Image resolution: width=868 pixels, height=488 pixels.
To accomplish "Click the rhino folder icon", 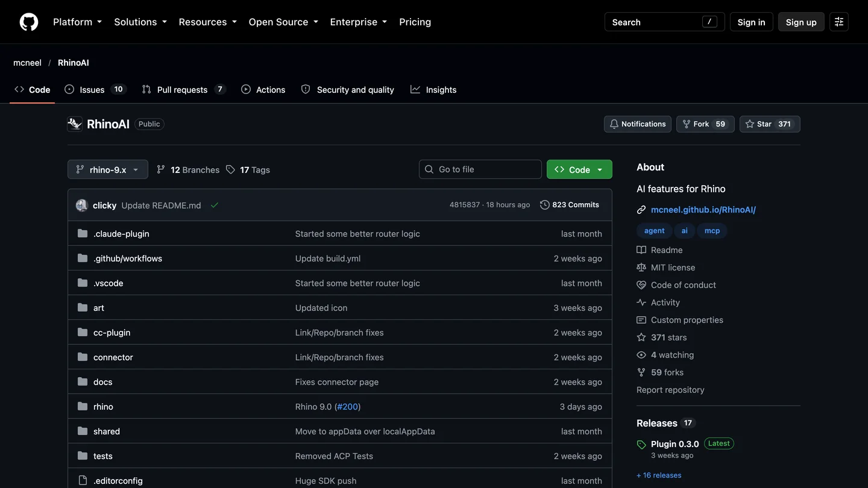I will [83, 407].
